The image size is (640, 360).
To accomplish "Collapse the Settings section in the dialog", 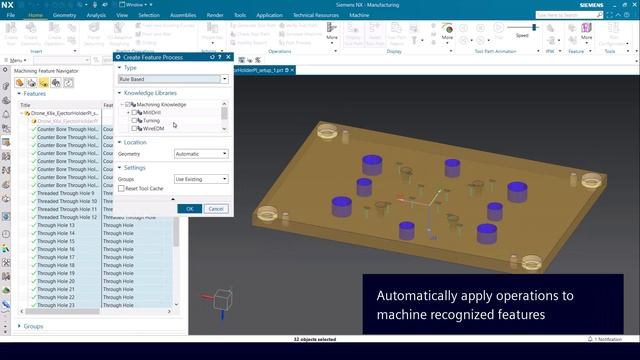I will pyautogui.click(x=120, y=168).
